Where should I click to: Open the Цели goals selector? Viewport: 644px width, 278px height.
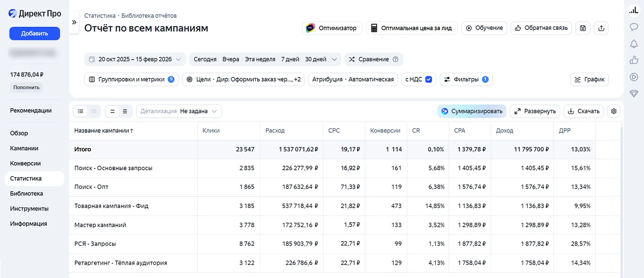pos(244,79)
